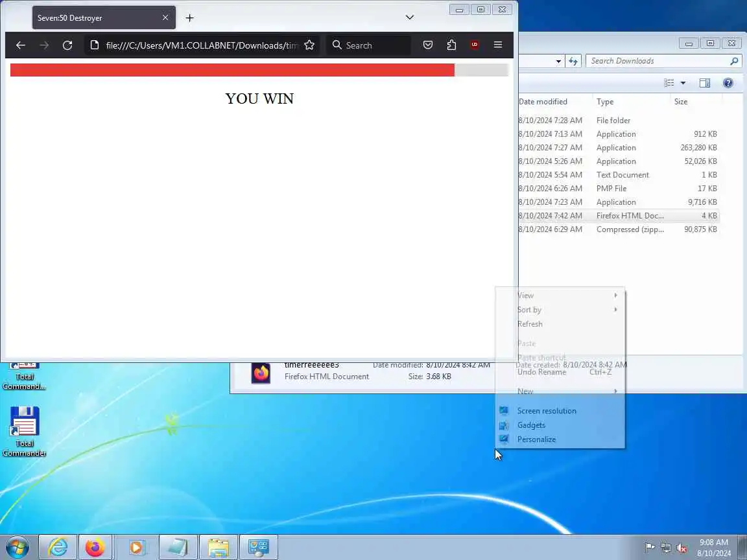Switch to Windows Explorer in taskbar
This screenshot has height=560, width=747.
(x=218, y=547)
